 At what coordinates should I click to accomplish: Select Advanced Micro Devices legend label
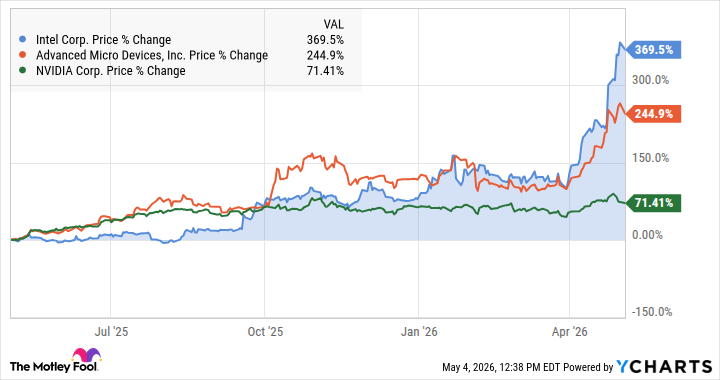pos(152,55)
